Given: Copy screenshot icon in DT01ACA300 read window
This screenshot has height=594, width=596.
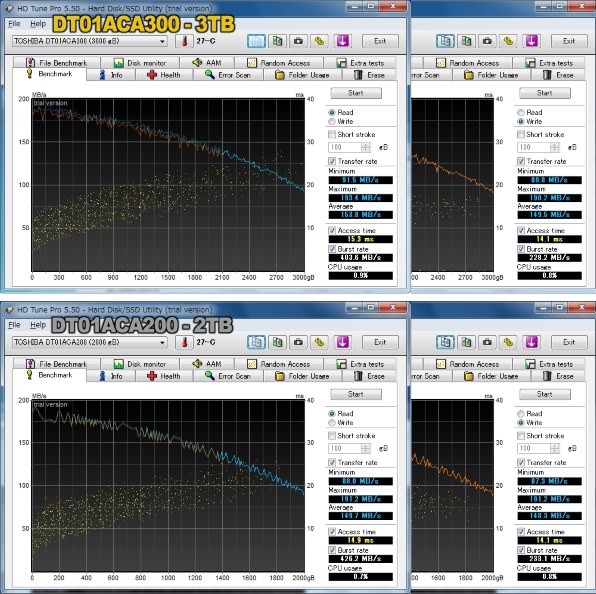Looking at the screenshot, I should coord(277,41).
